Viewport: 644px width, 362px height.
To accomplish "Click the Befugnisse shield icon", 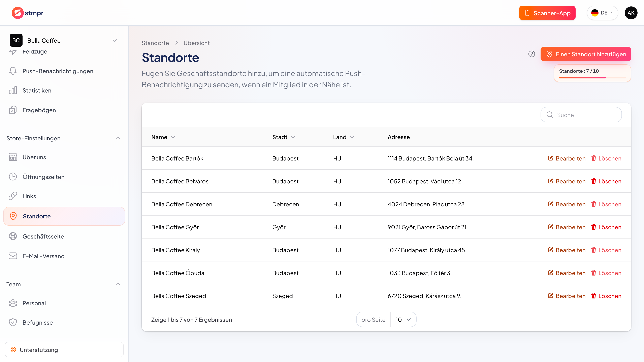I will pos(13,322).
